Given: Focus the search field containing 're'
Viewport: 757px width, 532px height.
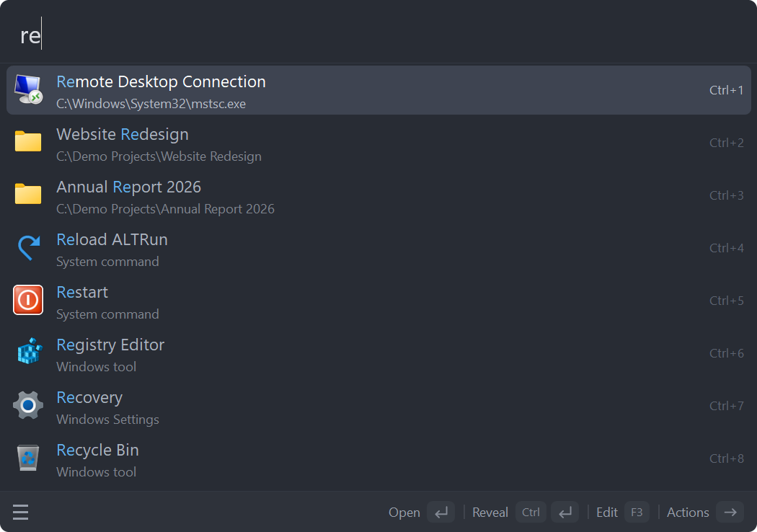Looking at the screenshot, I should point(378,35).
